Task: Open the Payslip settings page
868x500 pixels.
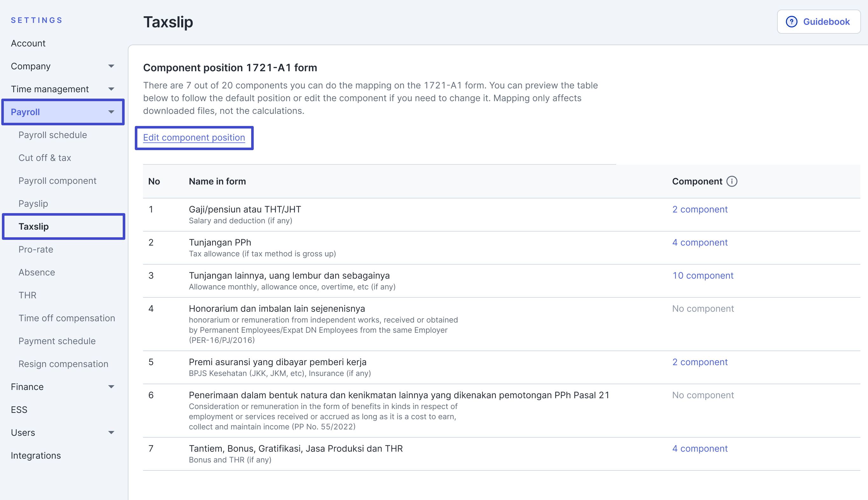Action: click(x=33, y=204)
